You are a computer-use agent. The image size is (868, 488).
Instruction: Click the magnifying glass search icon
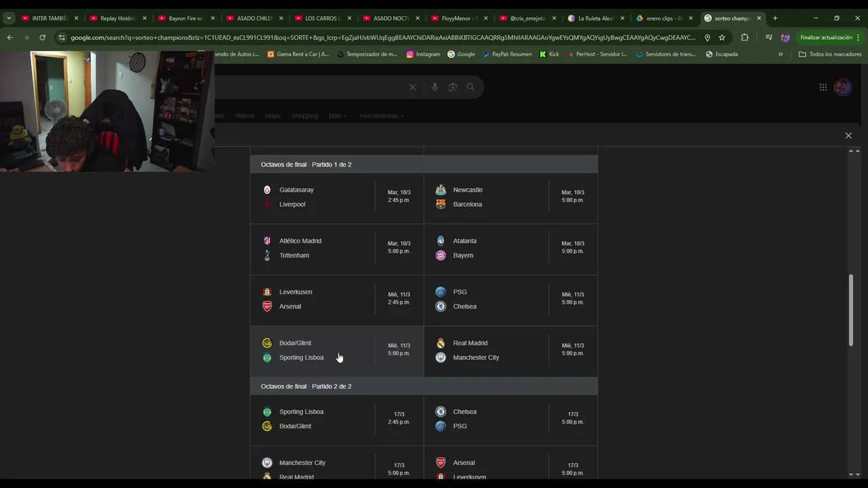[x=471, y=87]
